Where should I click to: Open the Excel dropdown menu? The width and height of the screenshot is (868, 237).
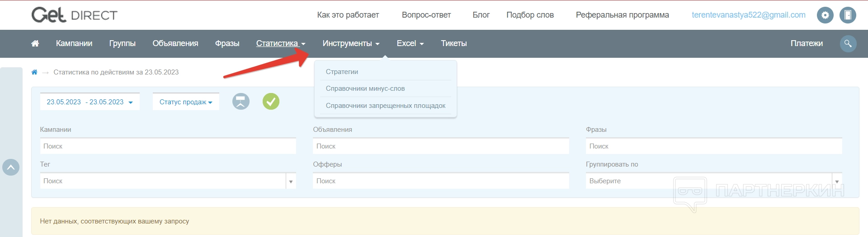(x=410, y=43)
